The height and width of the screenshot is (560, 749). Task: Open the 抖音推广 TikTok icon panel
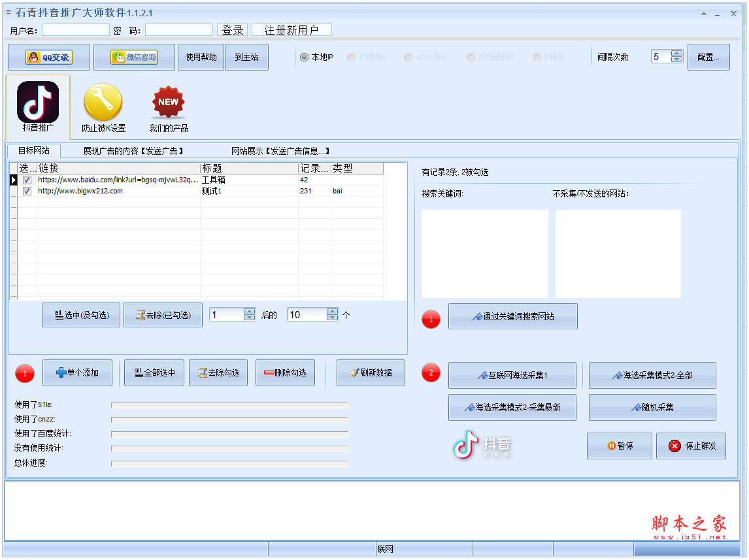point(38,106)
